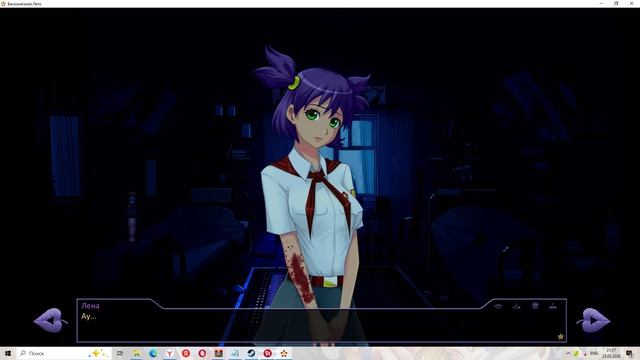
Task: Click the load icon at the end of the dialogue icon row
Action: pos(553,306)
